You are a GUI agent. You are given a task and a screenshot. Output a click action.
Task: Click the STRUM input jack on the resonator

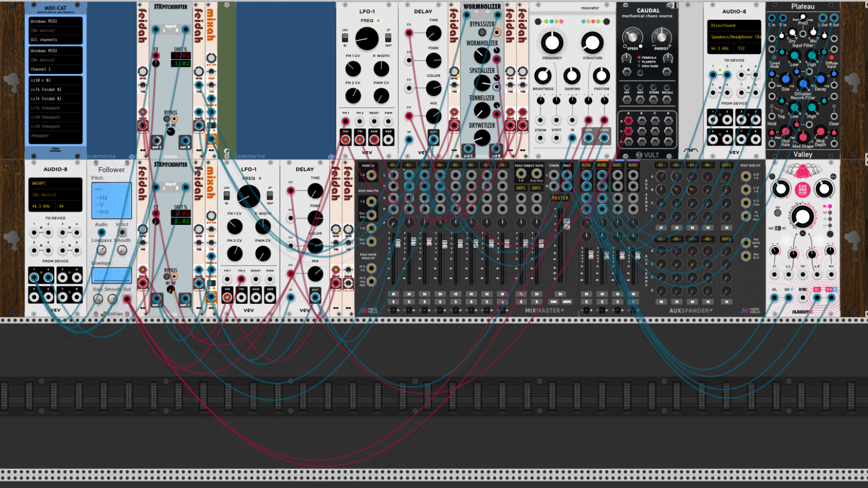click(540, 138)
